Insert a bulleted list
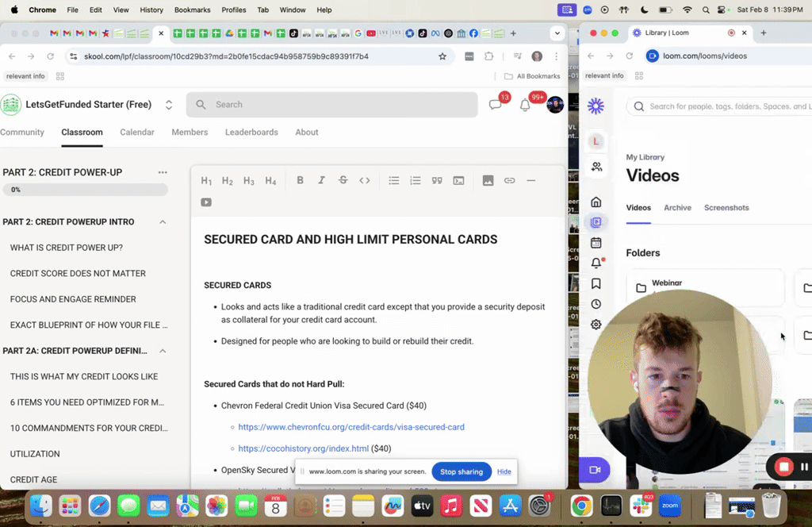 (x=394, y=180)
